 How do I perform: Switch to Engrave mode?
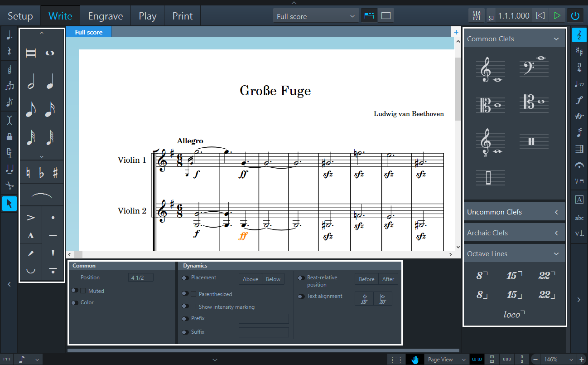106,16
